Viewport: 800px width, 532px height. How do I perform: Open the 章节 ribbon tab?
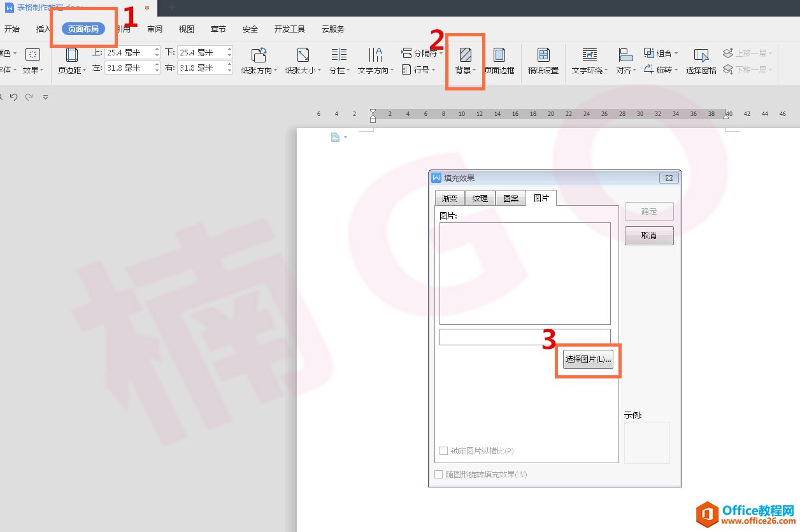(x=218, y=29)
